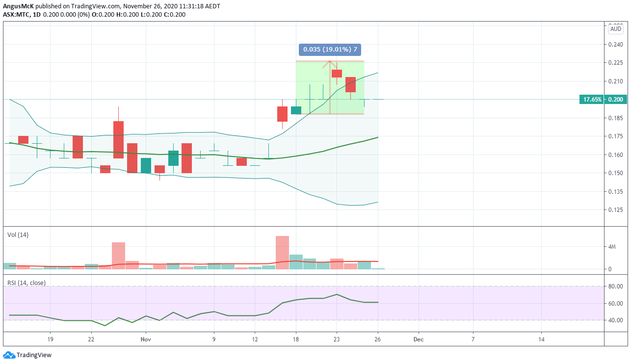631x364 pixels.
Task: Click the 7 date label on time axis
Action: tap(473, 339)
